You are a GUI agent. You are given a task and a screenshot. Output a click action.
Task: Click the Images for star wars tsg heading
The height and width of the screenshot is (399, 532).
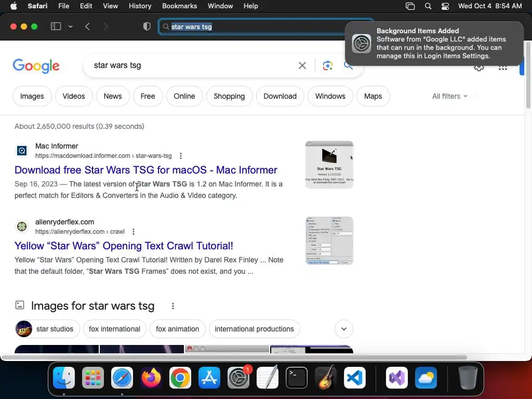tap(92, 306)
